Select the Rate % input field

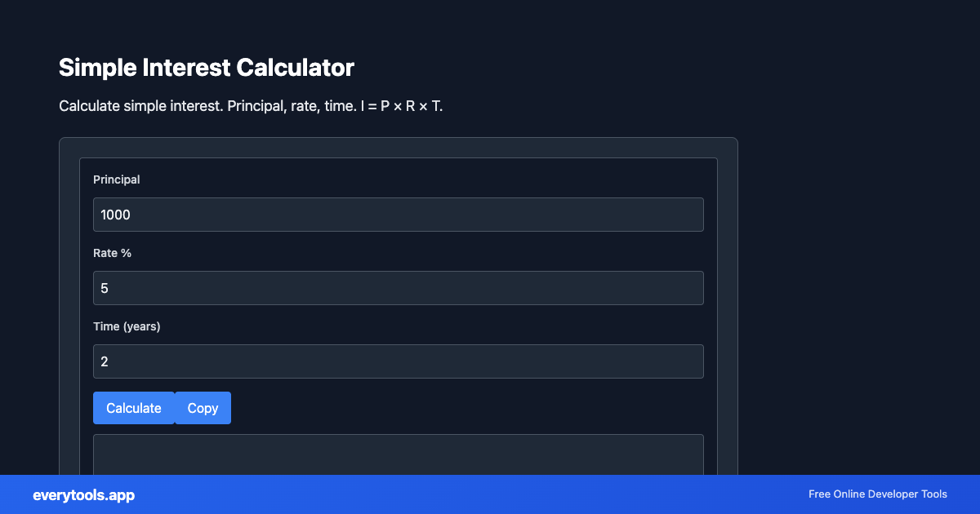point(398,287)
